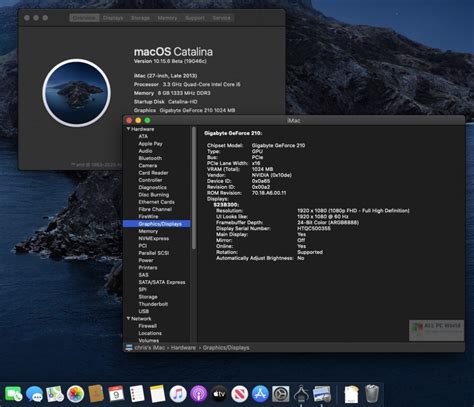
Task: Collapse the Network section triangle
Action: coord(128,319)
